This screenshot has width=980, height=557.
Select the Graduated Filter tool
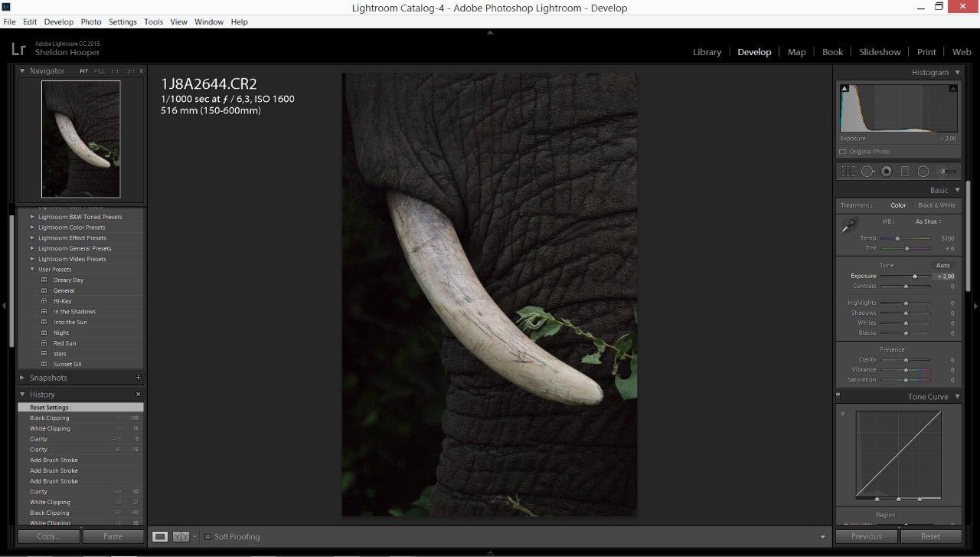click(x=905, y=172)
